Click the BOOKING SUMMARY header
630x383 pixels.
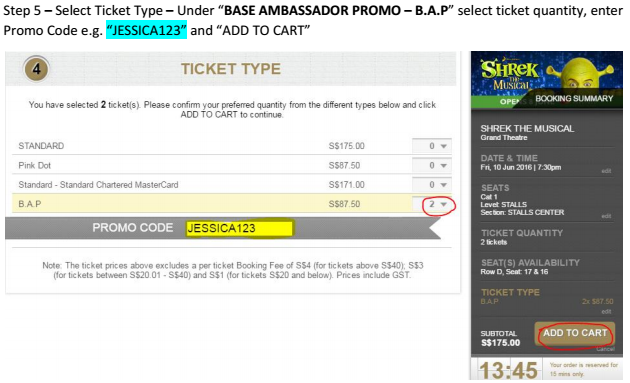point(574,98)
